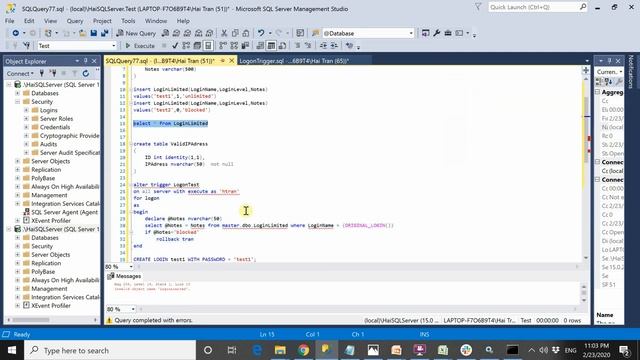Open a file with Open File icon
Image resolution: width=640 pixels, height=360 pixels.
(82, 33)
